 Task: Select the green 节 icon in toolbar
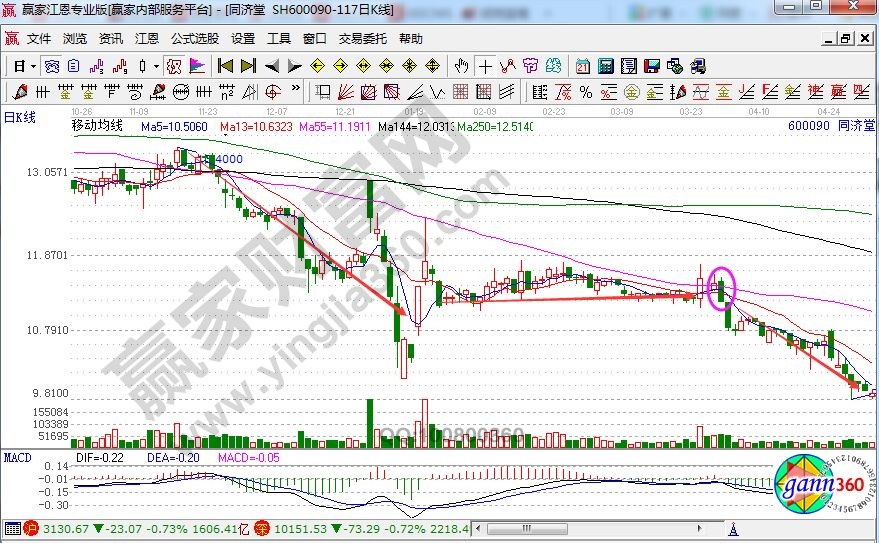553,66
